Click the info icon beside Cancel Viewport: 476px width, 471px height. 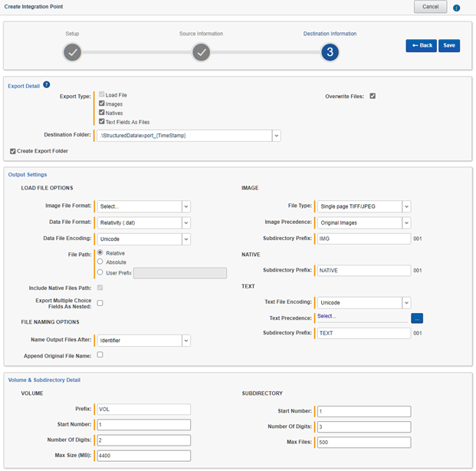tap(456, 8)
